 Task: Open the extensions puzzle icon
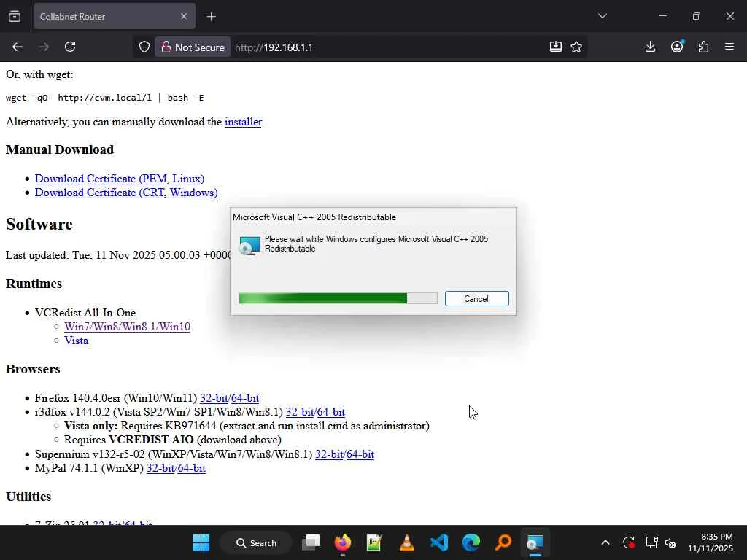tap(703, 47)
